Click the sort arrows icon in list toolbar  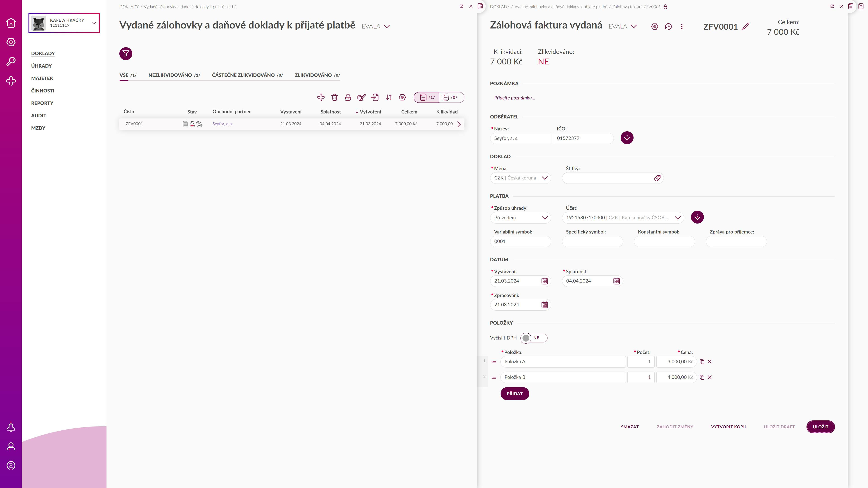coord(388,97)
